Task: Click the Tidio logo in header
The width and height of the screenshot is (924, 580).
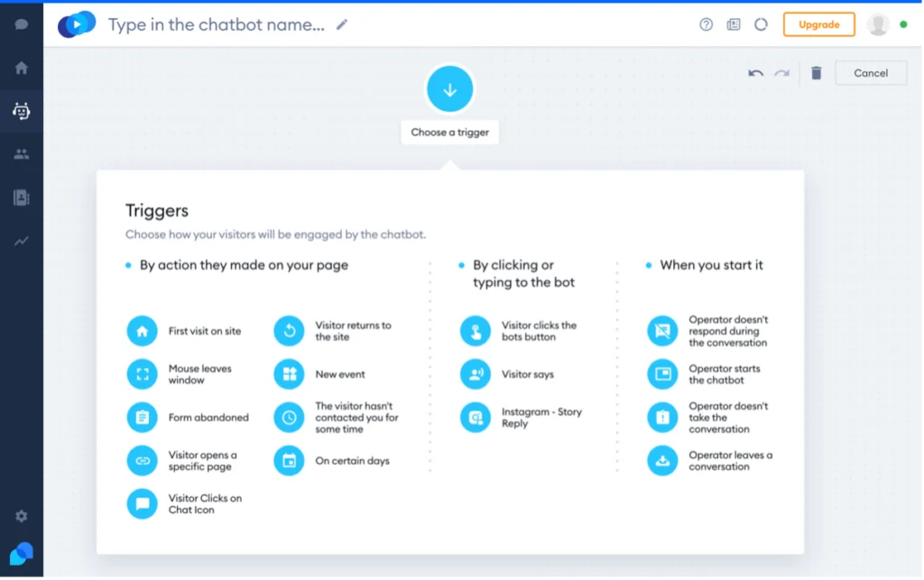Action: pos(77,24)
